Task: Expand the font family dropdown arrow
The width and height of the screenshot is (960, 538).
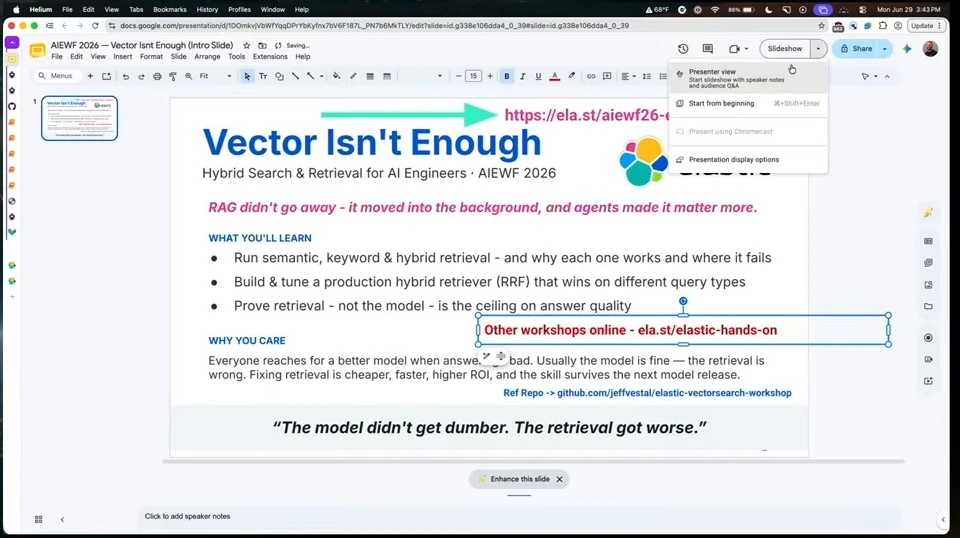Action: (x=440, y=77)
